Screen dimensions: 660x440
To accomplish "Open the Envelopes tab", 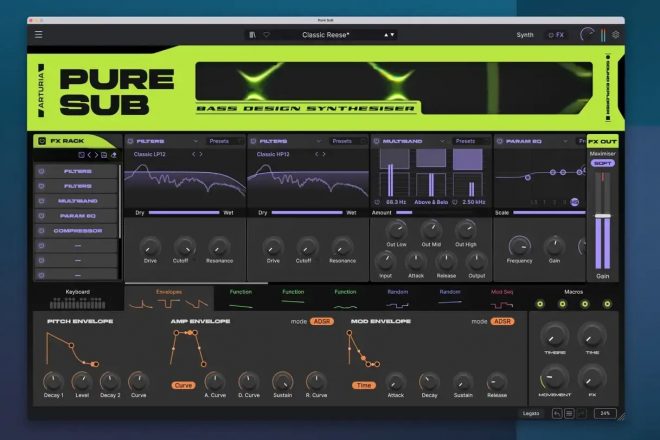I will 169,298.
